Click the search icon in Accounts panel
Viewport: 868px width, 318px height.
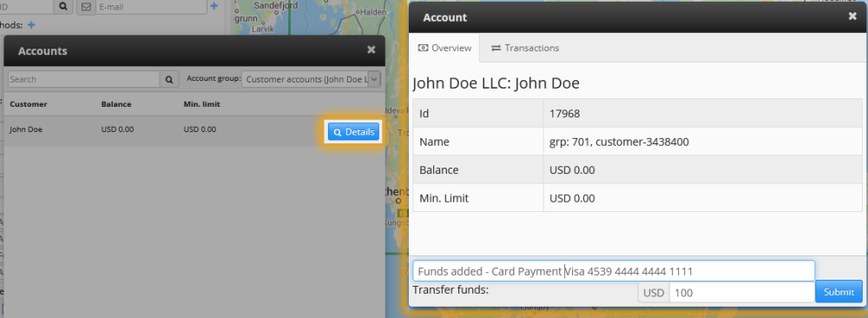pos(169,79)
